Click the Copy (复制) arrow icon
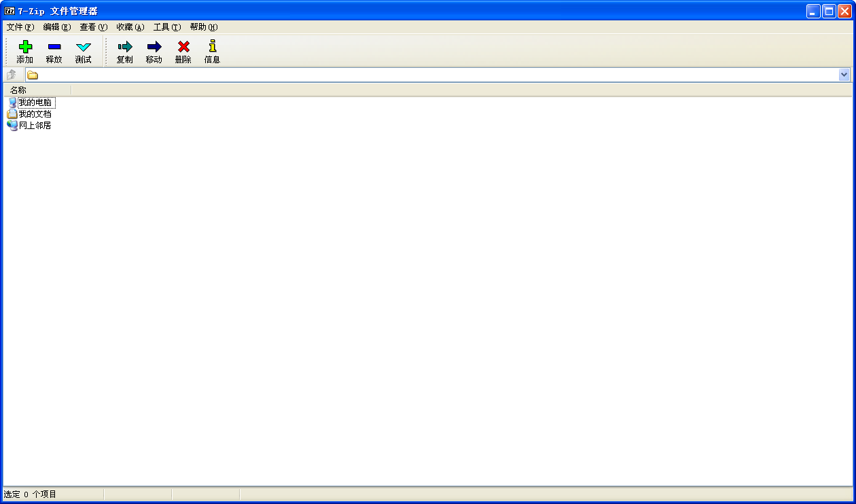This screenshot has width=856, height=504. pyautogui.click(x=125, y=47)
